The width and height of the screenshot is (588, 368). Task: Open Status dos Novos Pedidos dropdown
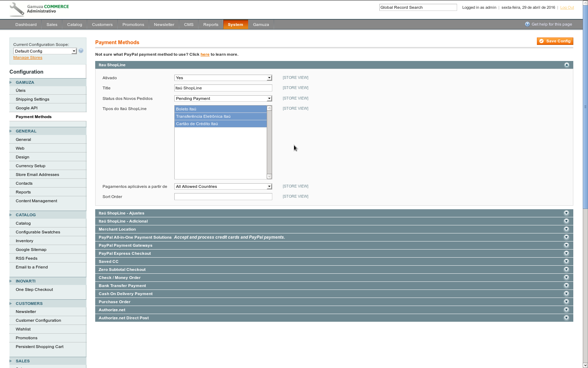pyautogui.click(x=223, y=98)
